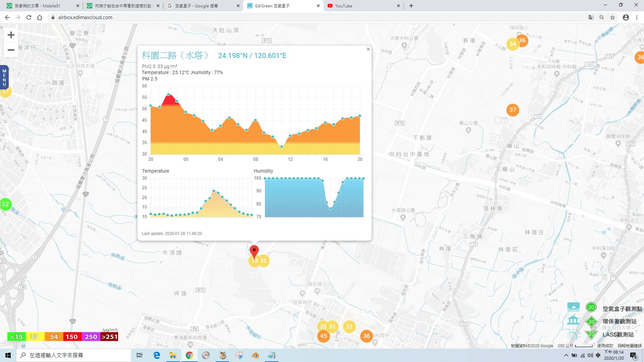Select the yellow 34 sensor marker
644x362 pixels.
[512, 44]
